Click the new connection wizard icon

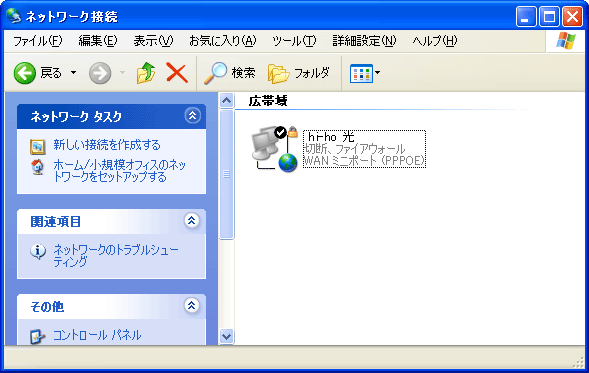click(x=38, y=146)
